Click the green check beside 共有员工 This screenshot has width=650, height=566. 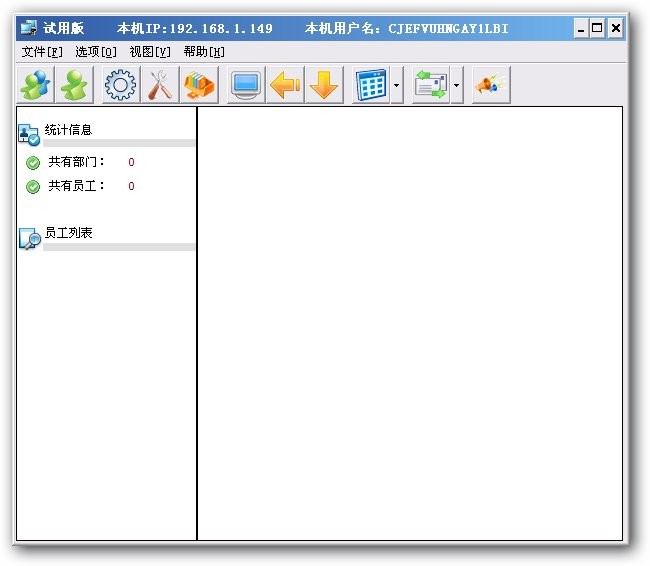33,187
